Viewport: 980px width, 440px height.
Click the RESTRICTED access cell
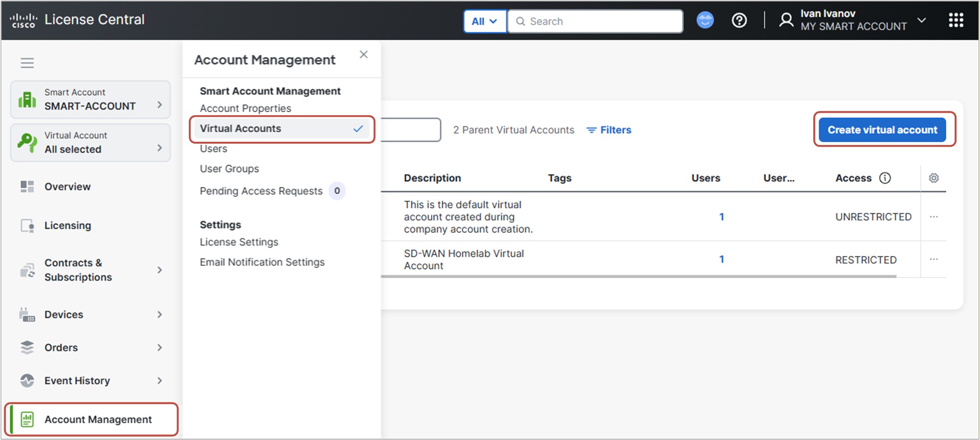pos(866,260)
